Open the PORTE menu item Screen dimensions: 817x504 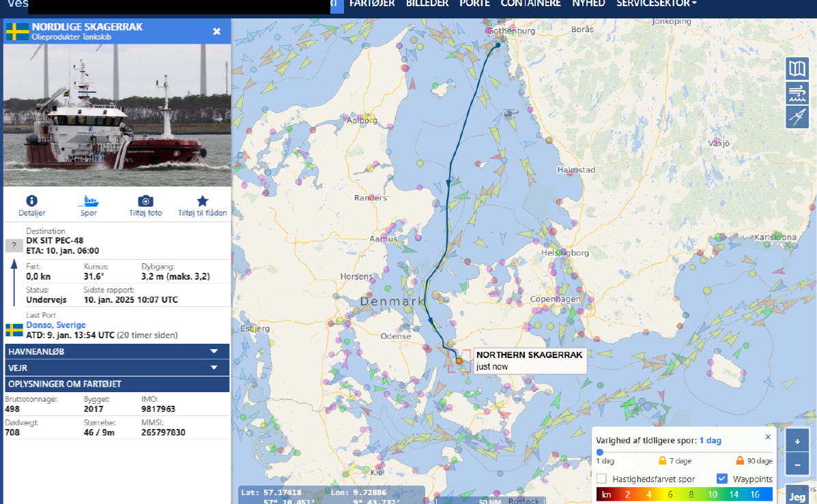pyautogui.click(x=474, y=3)
